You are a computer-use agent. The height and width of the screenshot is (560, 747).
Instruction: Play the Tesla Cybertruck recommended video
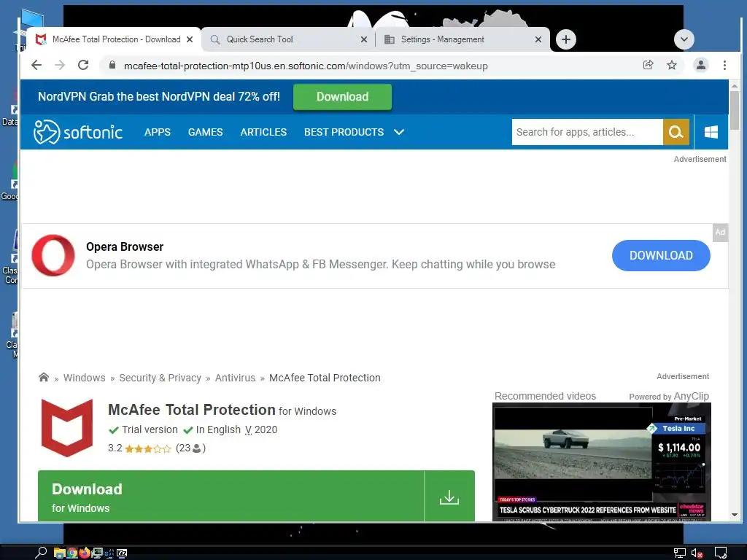pos(601,462)
